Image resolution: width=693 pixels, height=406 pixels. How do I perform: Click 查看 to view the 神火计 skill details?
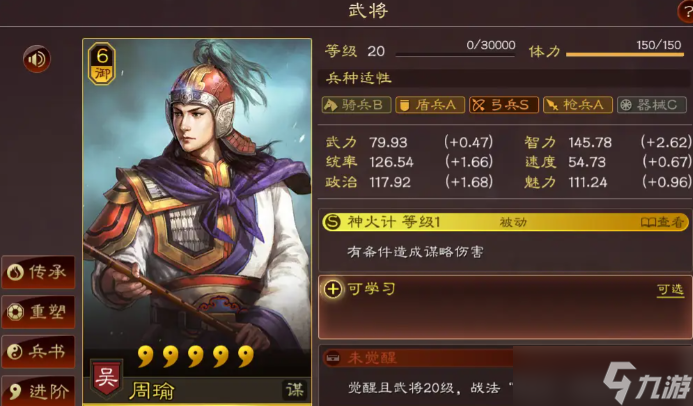(x=662, y=222)
